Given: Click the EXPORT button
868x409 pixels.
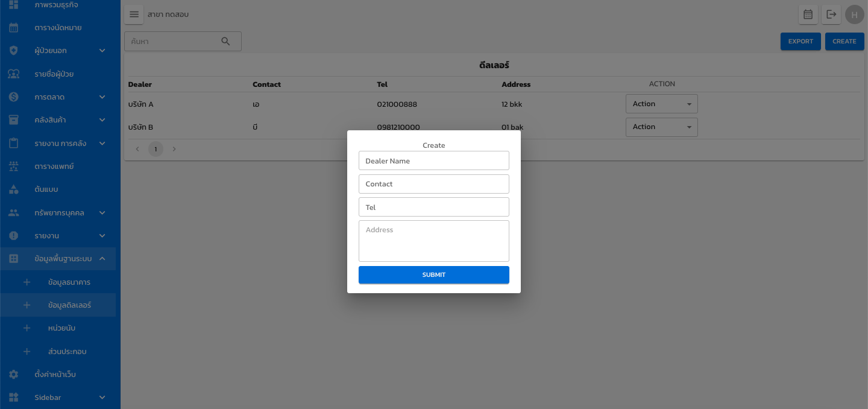Looking at the screenshot, I should click(x=800, y=41).
